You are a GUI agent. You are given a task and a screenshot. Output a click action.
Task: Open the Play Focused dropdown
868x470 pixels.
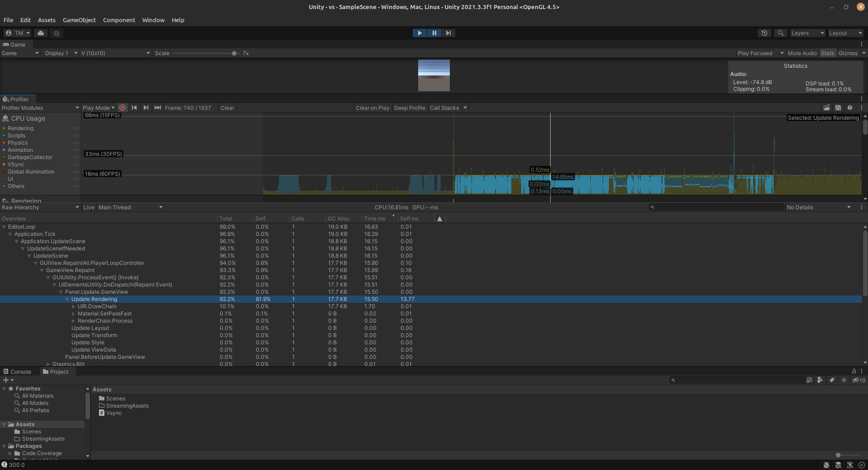[760, 53]
